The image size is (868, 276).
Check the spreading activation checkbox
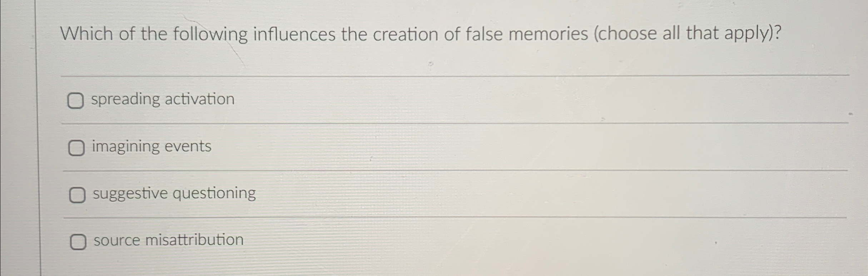coord(76,101)
